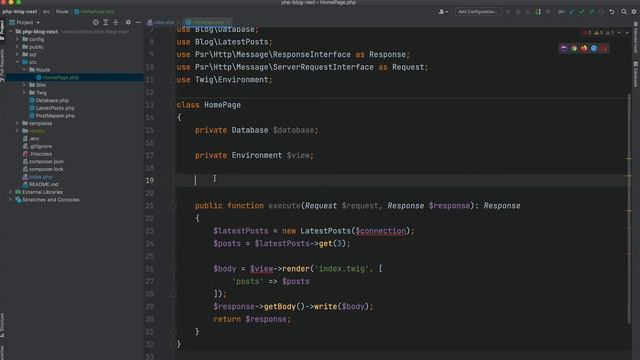Click HomePage.php breadcrumb in navigation bar
Viewport: 640px width, 360px height.
(x=94, y=12)
